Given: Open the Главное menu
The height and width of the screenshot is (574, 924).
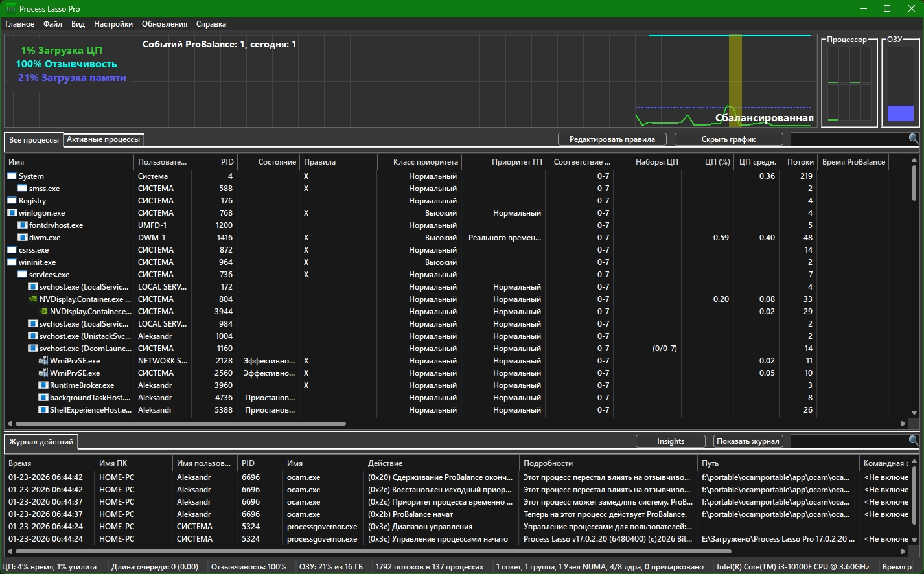Looking at the screenshot, I should coord(20,24).
